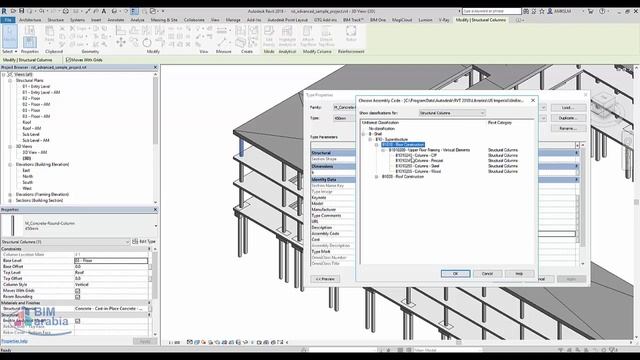Click the Project Browser vertical scrollbar
This screenshot has height=360, width=640.
pyautogui.click(x=155, y=110)
